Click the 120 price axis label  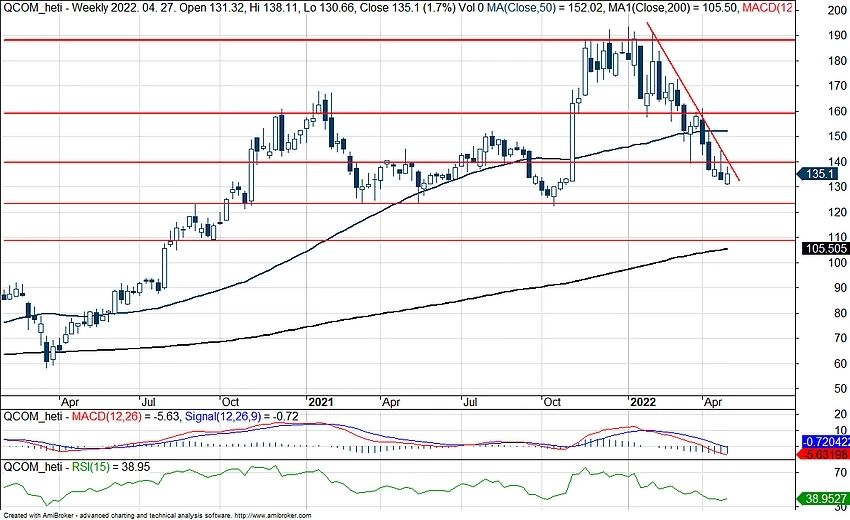click(838, 212)
